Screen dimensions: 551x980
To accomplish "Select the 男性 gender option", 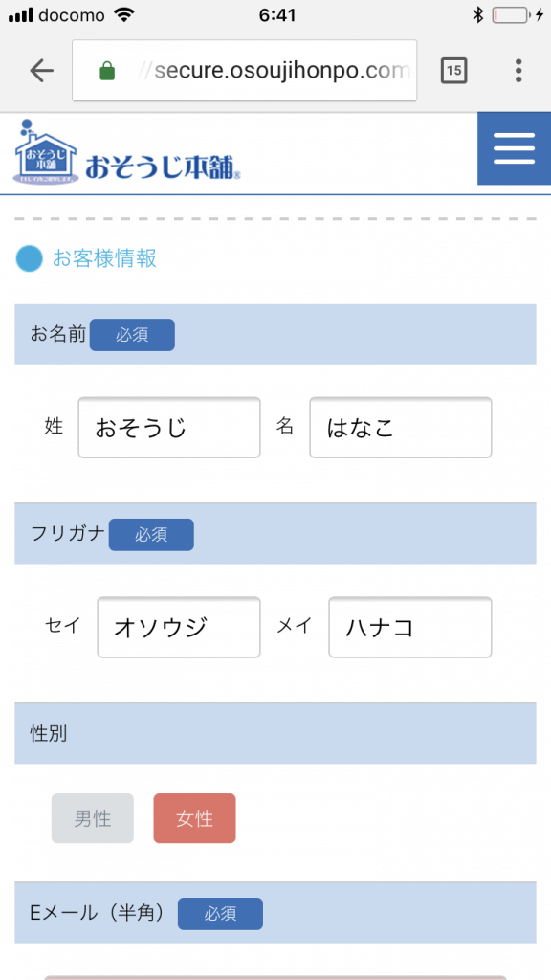I will (93, 818).
